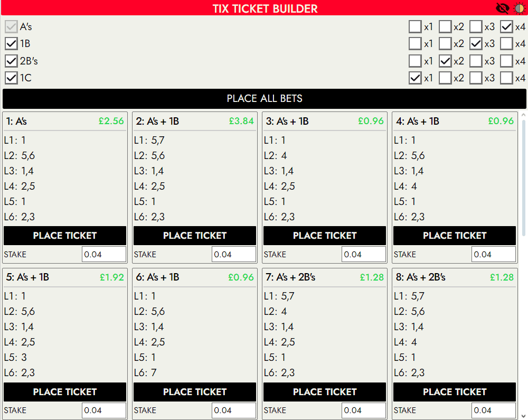The height and width of the screenshot is (420, 528).
Task: Choose x3 multiplier for 2B's row
Action: coord(476,61)
